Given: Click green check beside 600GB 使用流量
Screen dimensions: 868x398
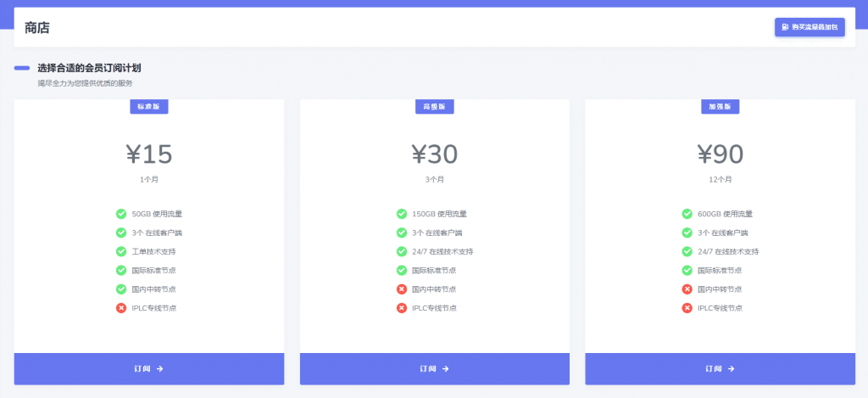Looking at the screenshot, I should tap(687, 214).
